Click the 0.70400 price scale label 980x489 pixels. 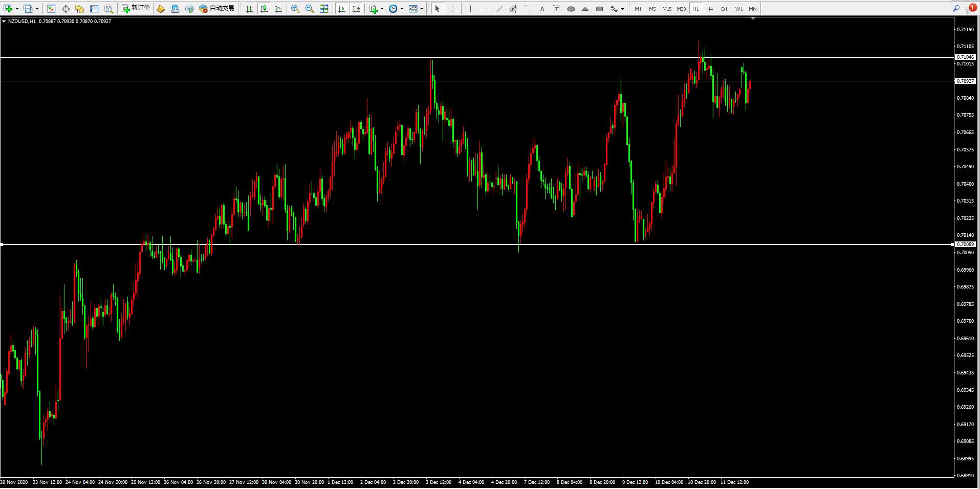965,184
